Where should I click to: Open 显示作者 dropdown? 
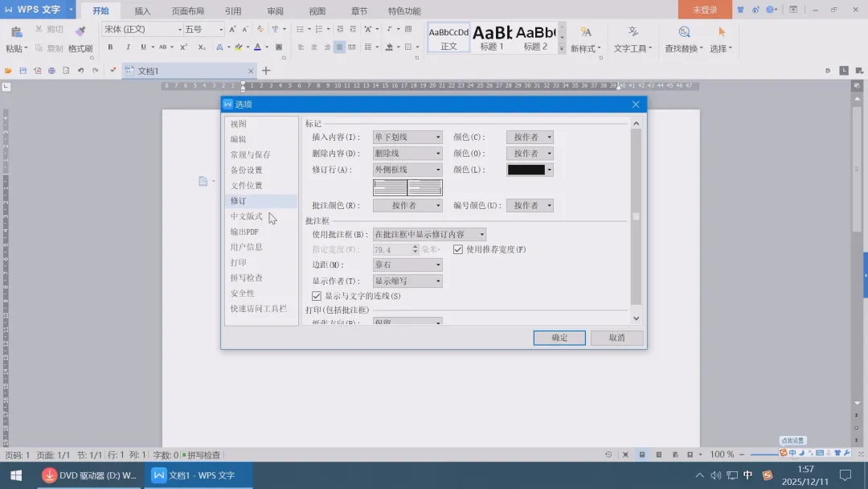[407, 281]
